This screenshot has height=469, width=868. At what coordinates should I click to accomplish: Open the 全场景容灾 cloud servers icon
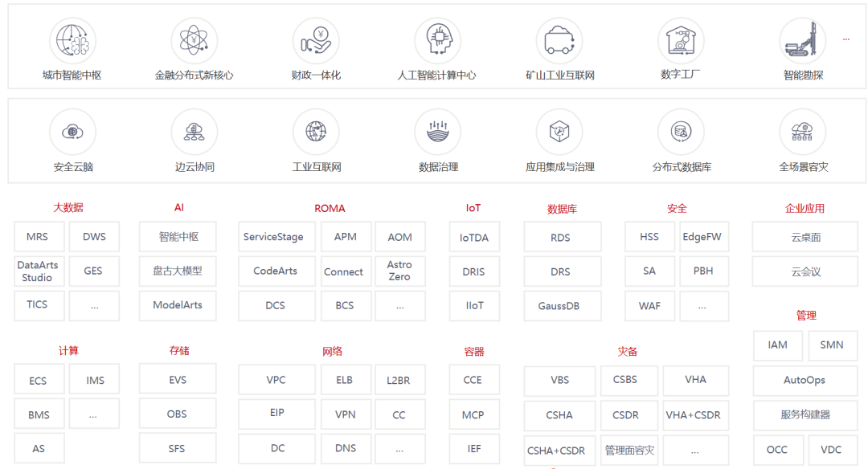click(803, 132)
